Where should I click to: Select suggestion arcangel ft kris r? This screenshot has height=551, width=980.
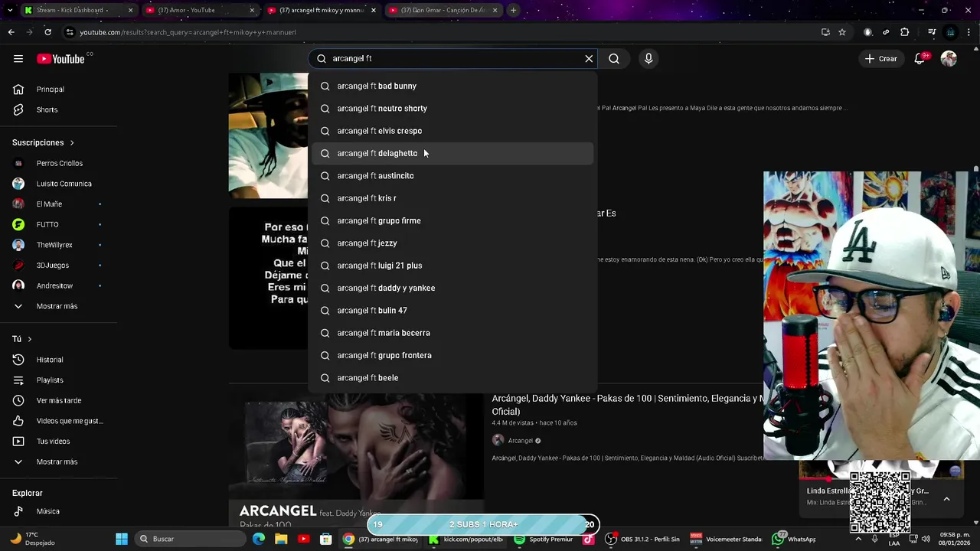(452, 198)
